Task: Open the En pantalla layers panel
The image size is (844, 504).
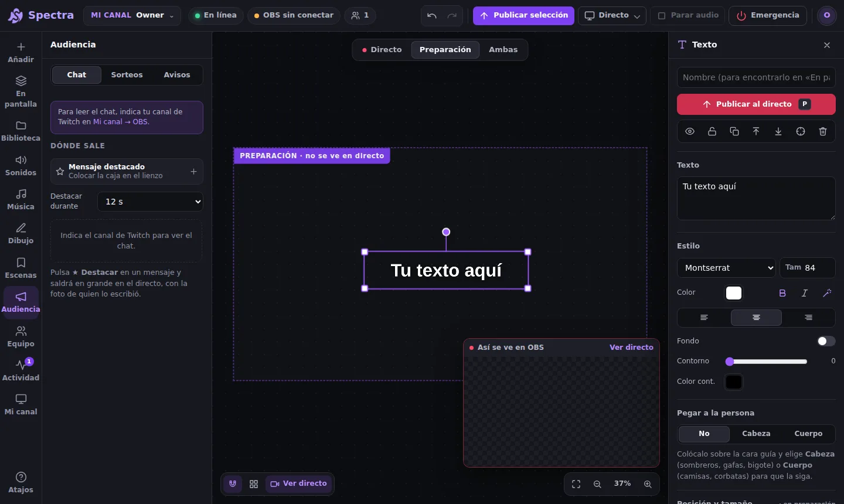Action: 21,91
